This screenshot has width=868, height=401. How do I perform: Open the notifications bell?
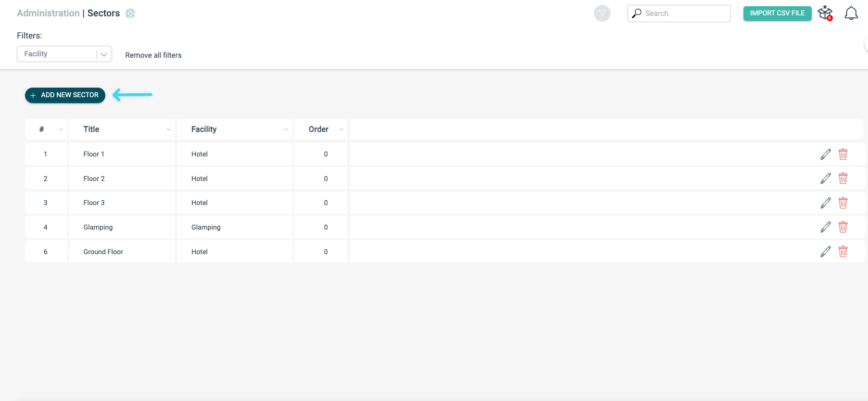(x=851, y=13)
